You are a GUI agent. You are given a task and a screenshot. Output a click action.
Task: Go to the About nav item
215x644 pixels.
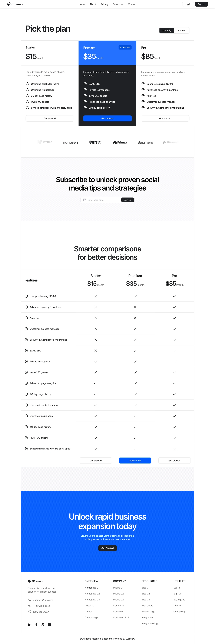coord(93,4)
